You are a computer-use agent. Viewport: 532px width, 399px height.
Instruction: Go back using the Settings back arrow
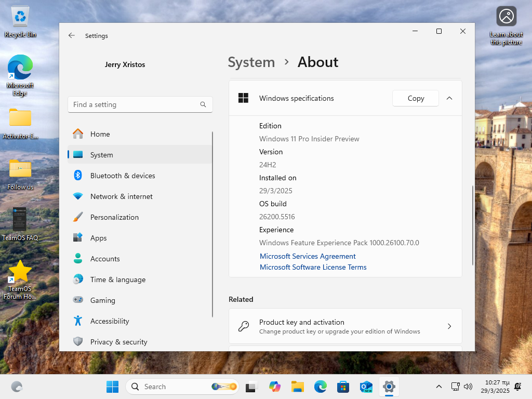click(x=71, y=36)
